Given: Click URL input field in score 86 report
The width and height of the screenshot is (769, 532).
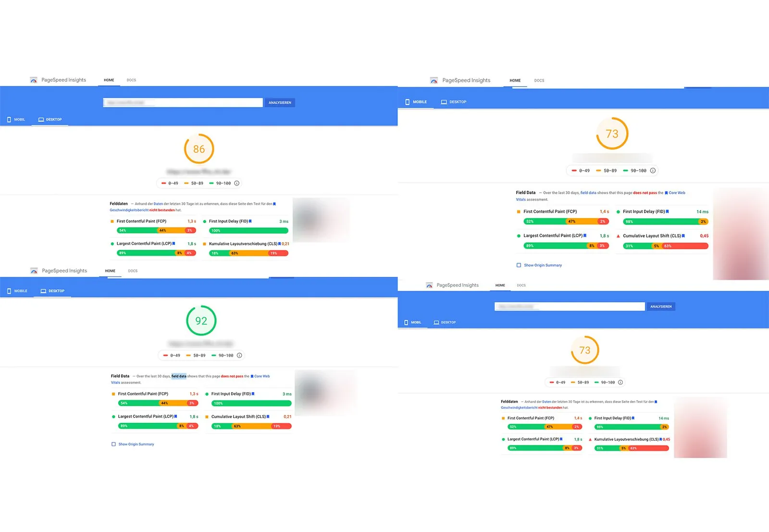Looking at the screenshot, I should 183,102.
